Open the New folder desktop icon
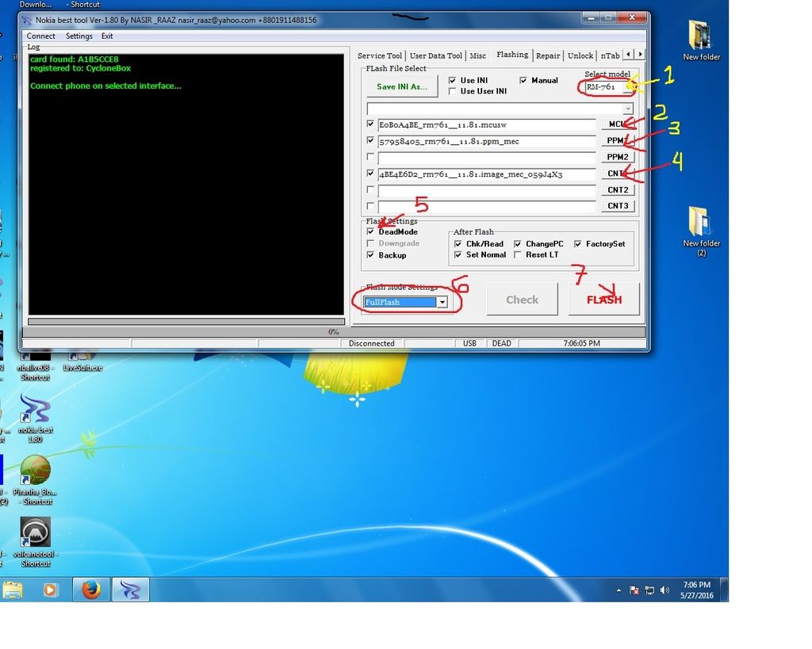Viewport: 812px width, 649px height. click(701, 36)
